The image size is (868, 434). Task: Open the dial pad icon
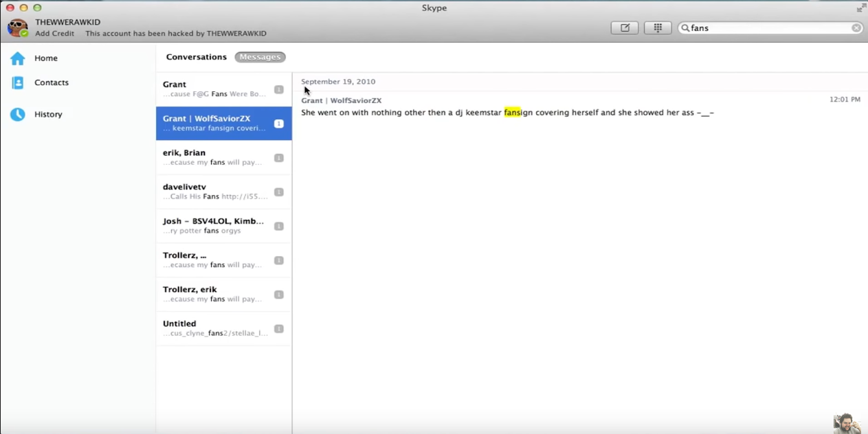coord(658,28)
